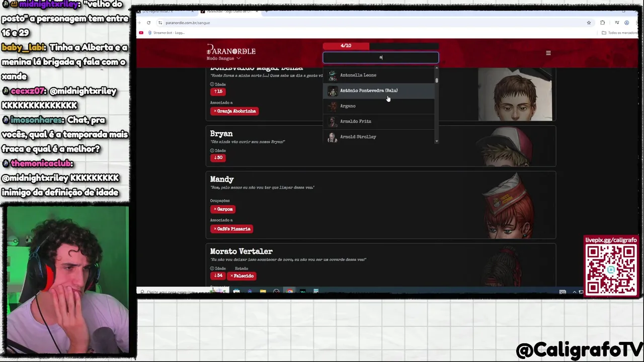
Task: Select Arnold Strolley from suggestions
Action: (379, 137)
